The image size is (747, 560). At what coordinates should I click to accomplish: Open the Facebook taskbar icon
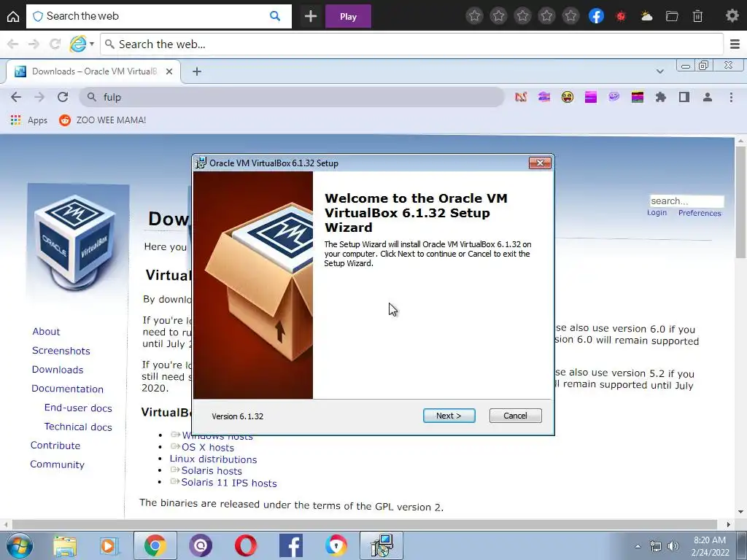click(290, 545)
